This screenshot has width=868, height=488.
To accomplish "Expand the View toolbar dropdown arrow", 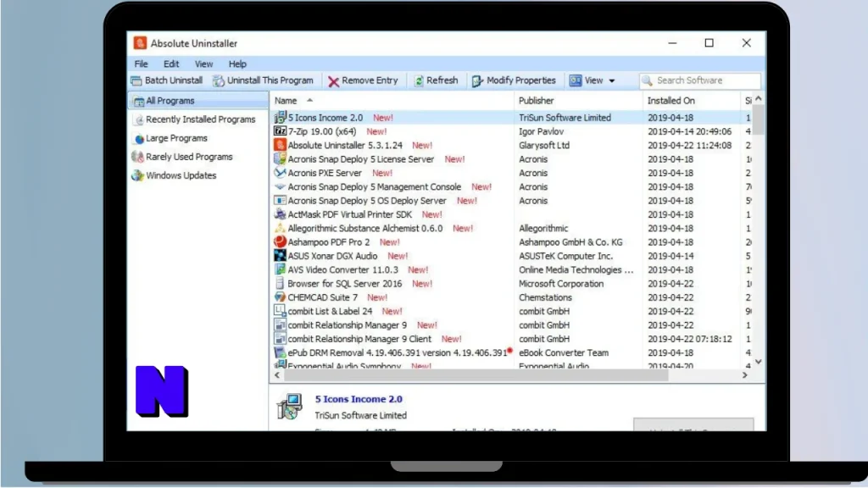I will tap(612, 80).
